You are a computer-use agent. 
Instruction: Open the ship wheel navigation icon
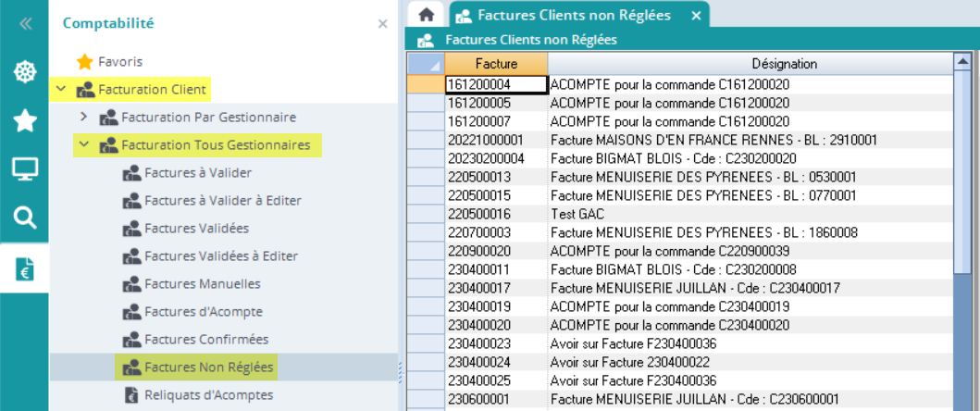point(25,72)
